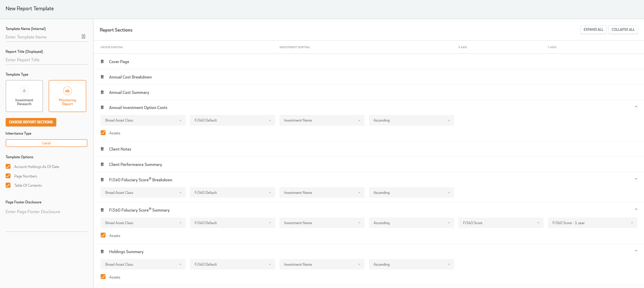Image resolution: width=644 pixels, height=288 pixels.
Task: Open Ascending dropdown in Annual Investment Option Costs
Action: tap(411, 120)
